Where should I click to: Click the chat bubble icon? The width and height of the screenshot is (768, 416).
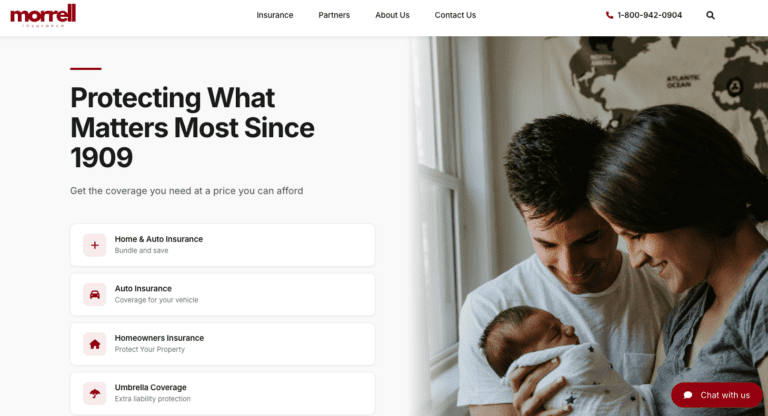(688, 395)
